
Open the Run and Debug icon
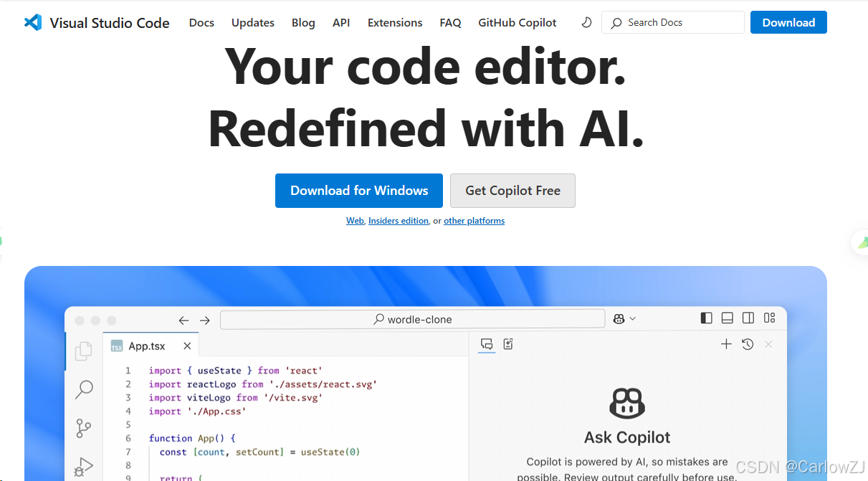[x=84, y=467]
